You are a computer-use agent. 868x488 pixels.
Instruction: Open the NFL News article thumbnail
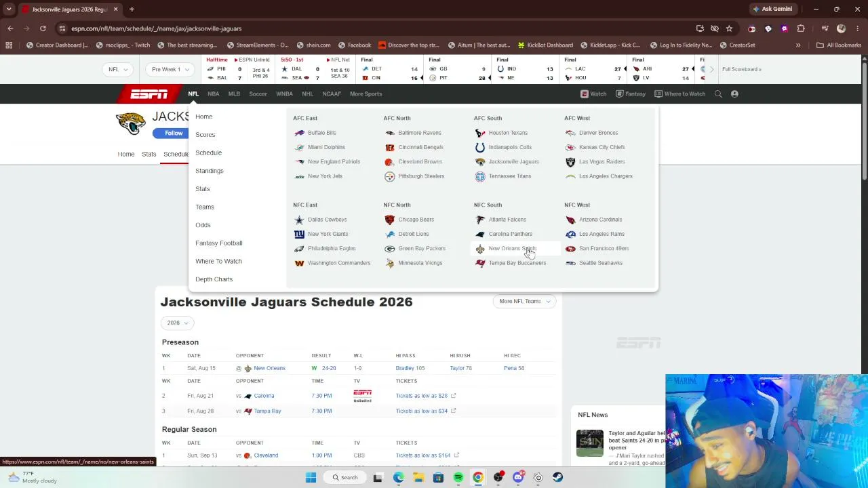click(x=589, y=443)
